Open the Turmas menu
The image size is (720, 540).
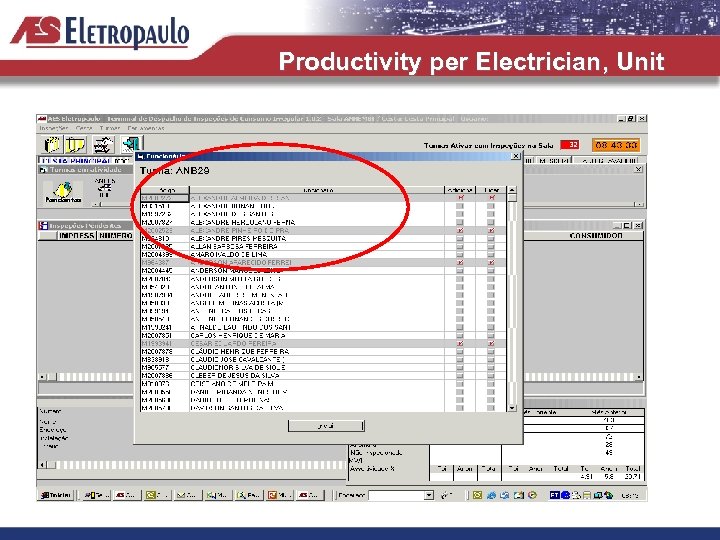click(x=110, y=128)
